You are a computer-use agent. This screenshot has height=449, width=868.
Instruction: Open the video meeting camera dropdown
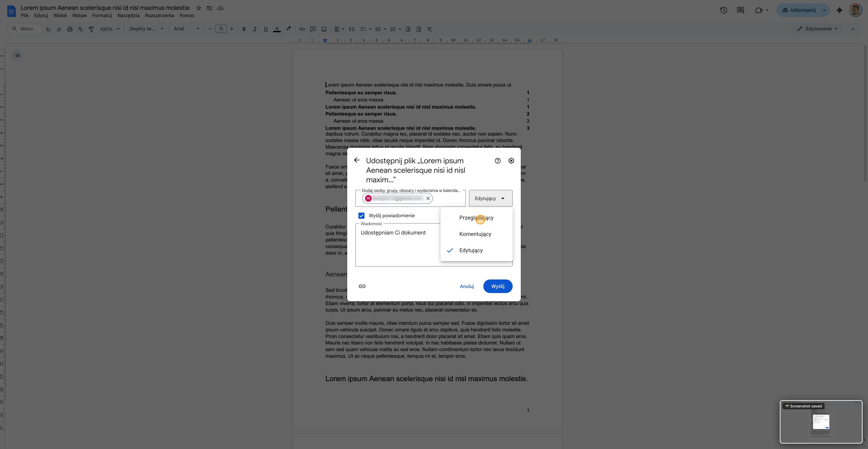pos(762,10)
